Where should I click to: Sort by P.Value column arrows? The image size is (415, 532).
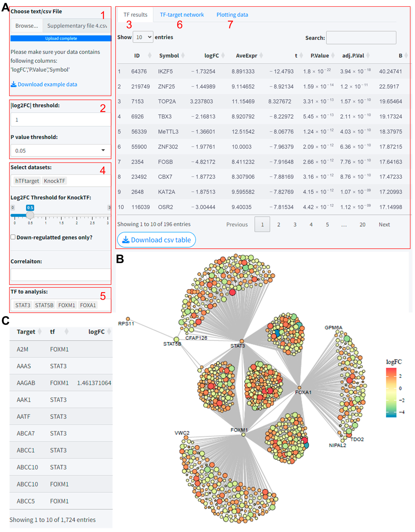click(x=333, y=56)
